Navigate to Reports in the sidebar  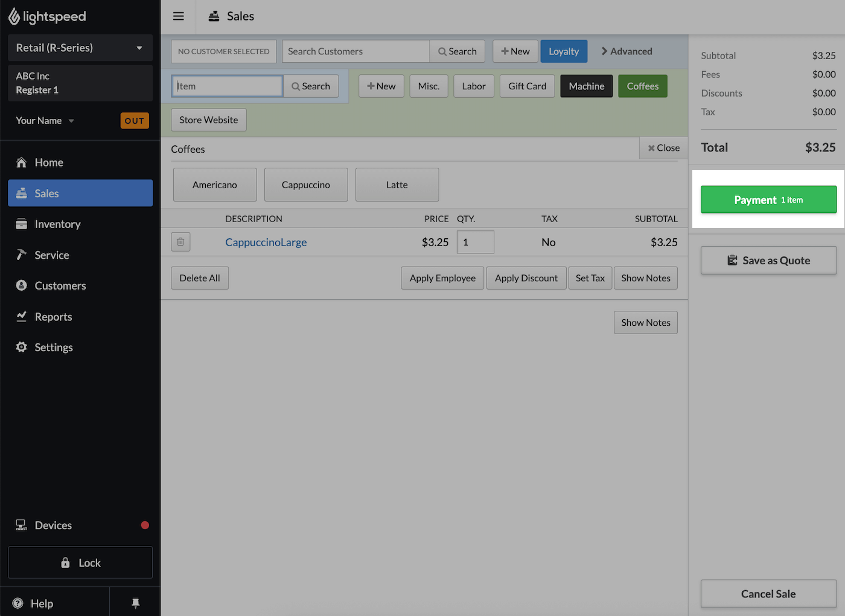(x=53, y=317)
